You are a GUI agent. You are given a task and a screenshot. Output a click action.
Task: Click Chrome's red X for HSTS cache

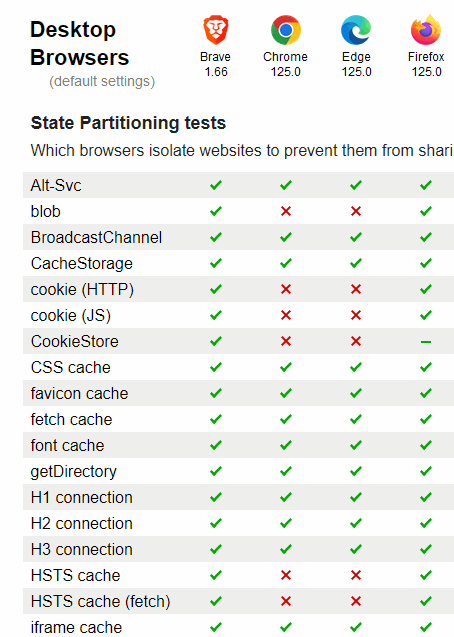(286, 575)
